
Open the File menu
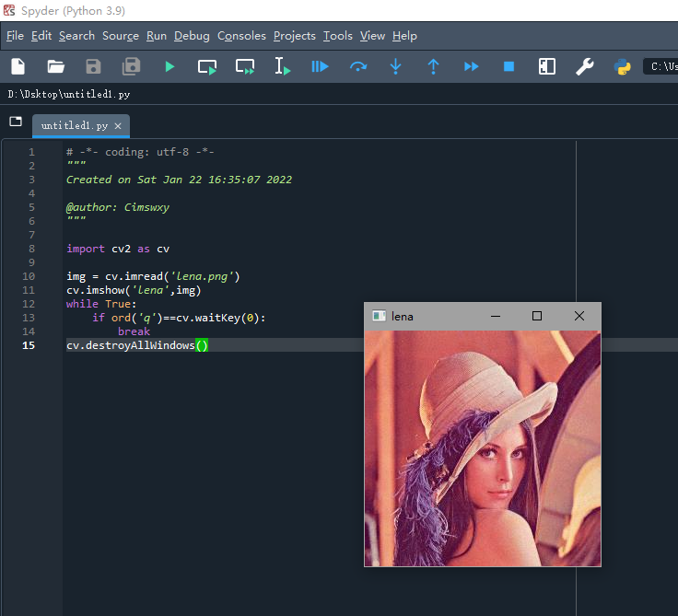pos(15,36)
